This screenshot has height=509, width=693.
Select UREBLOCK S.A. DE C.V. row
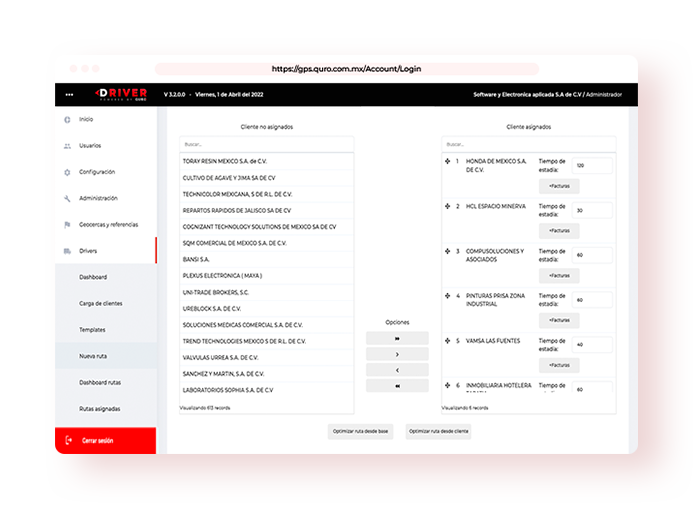click(267, 309)
